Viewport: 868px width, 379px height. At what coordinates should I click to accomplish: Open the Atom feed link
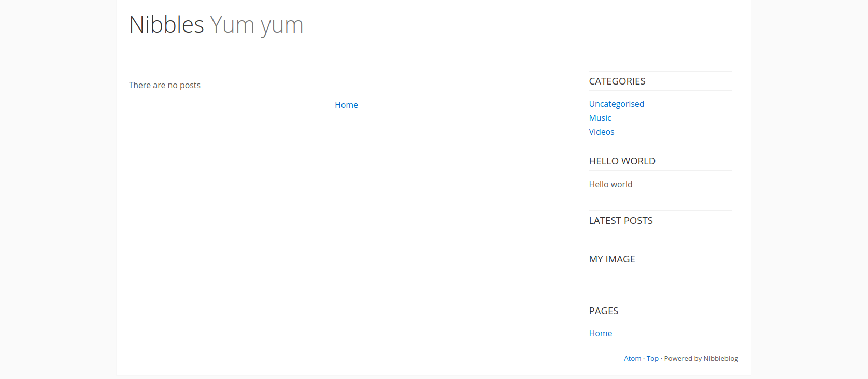pos(632,358)
